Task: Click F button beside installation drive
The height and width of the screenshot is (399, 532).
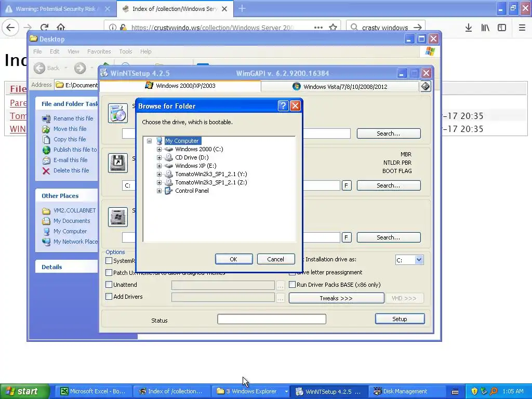Action: click(x=346, y=237)
